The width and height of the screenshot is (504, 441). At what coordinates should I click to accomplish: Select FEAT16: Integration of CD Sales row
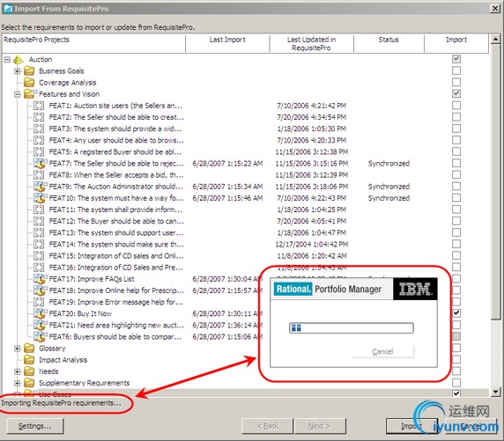(x=115, y=268)
